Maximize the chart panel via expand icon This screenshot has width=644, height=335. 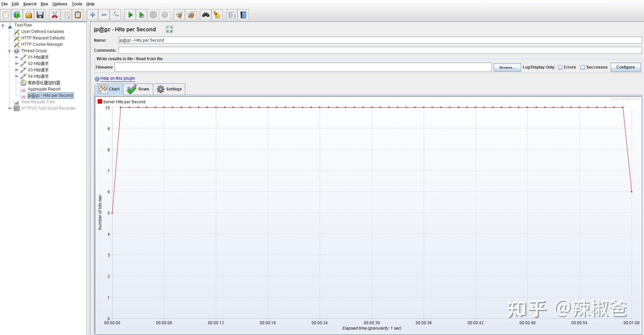coord(169,29)
